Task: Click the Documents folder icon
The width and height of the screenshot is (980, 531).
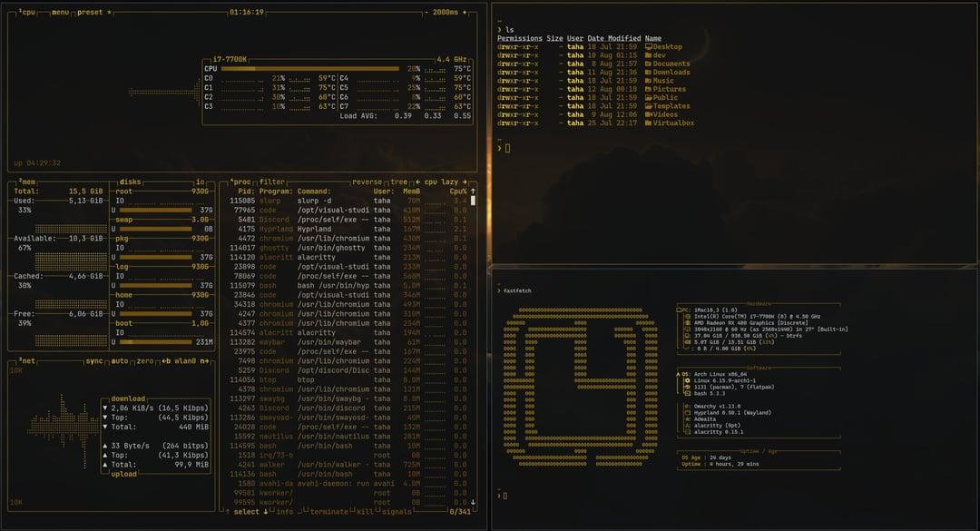Action: [648, 64]
